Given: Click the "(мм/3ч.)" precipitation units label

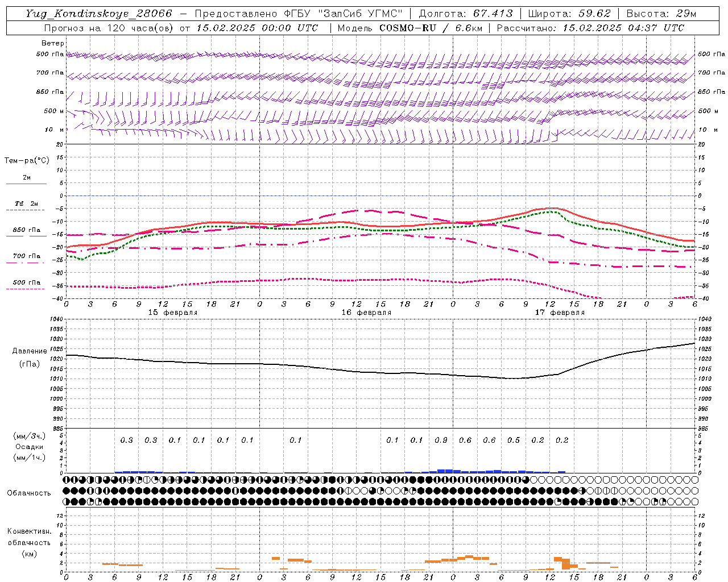Looking at the screenshot, I should coord(29,436).
